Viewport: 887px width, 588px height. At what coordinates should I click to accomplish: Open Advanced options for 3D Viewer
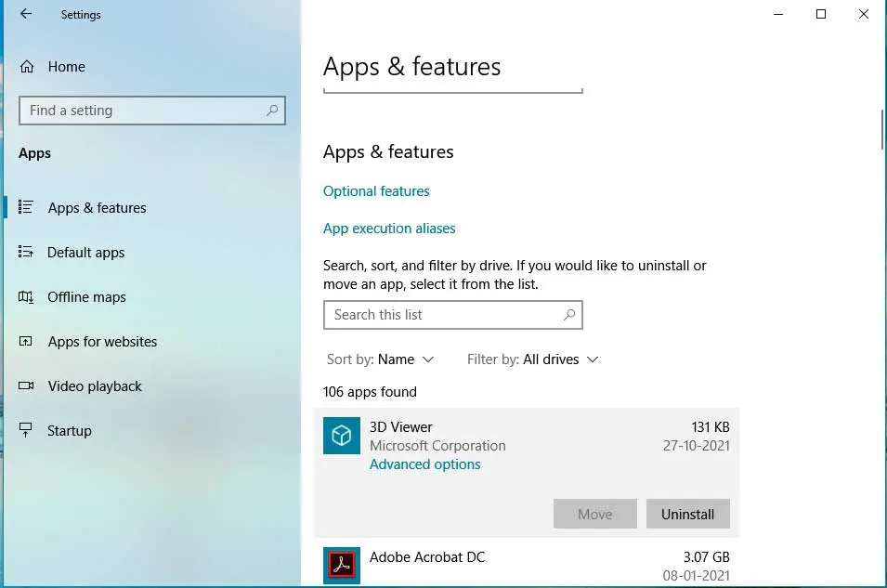(x=424, y=464)
